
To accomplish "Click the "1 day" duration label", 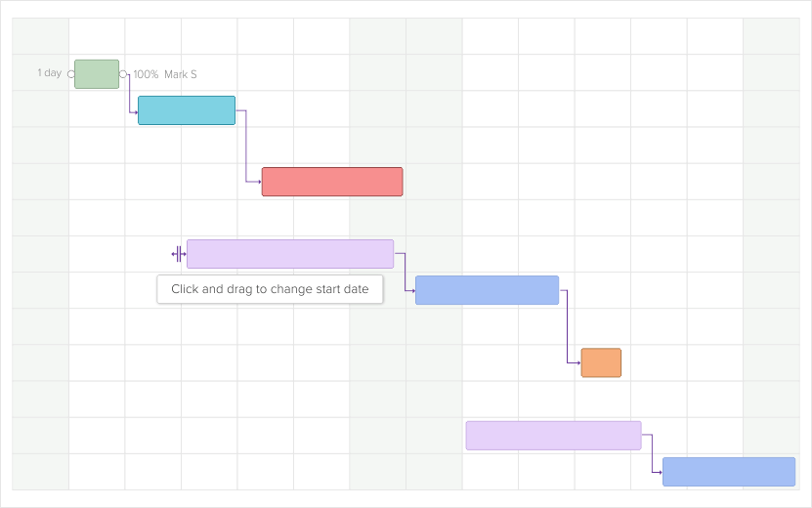I will coord(49,73).
